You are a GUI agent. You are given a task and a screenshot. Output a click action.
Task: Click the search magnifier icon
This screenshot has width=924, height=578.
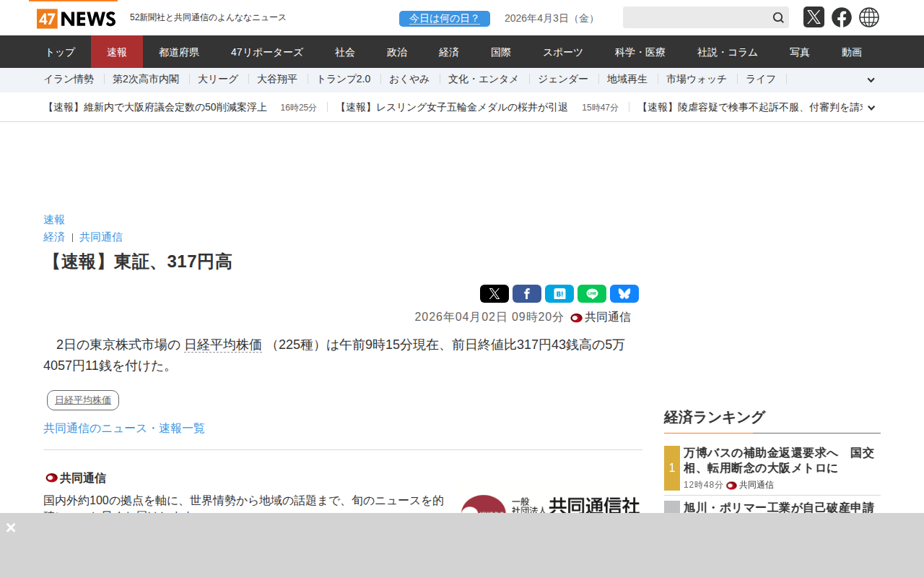click(x=778, y=18)
